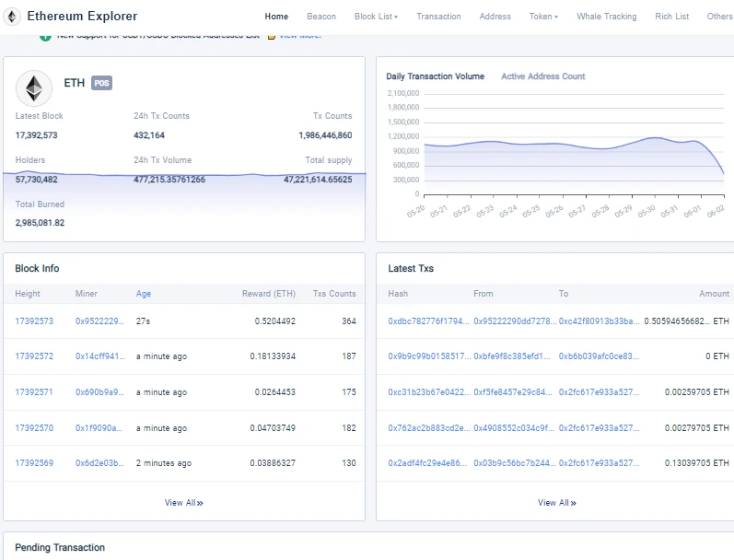Switch to Active Address Count chart
The width and height of the screenshot is (734, 560).
click(x=542, y=76)
